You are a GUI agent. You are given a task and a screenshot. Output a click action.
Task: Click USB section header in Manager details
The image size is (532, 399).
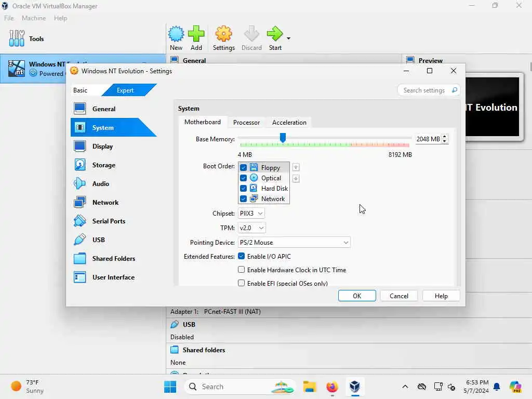tap(189, 324)
